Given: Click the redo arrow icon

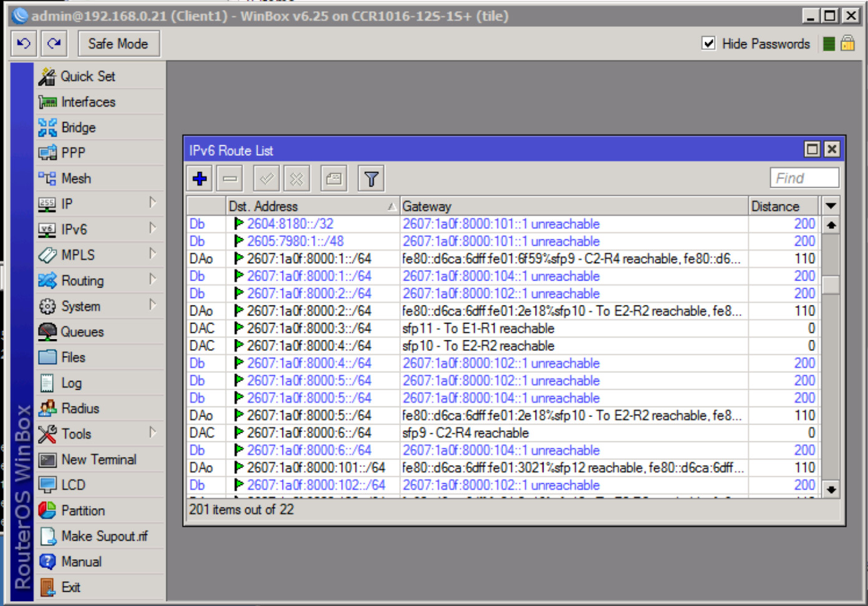Looking at the screenshot, I should click(53, 43).
